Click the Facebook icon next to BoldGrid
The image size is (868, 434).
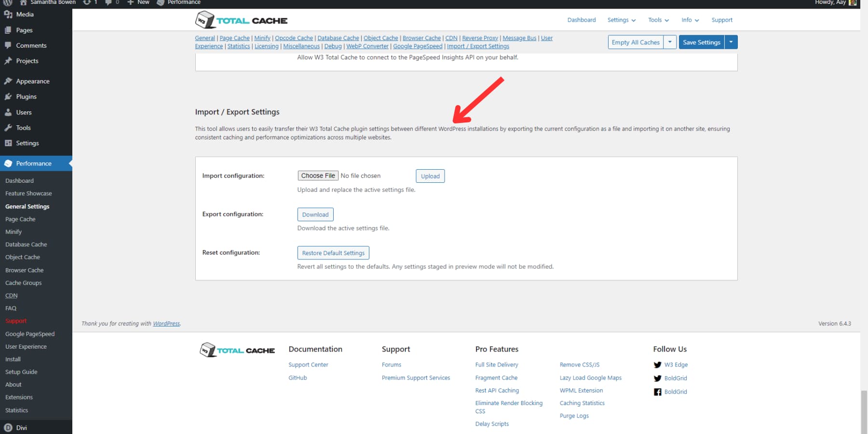pos(658,392)
